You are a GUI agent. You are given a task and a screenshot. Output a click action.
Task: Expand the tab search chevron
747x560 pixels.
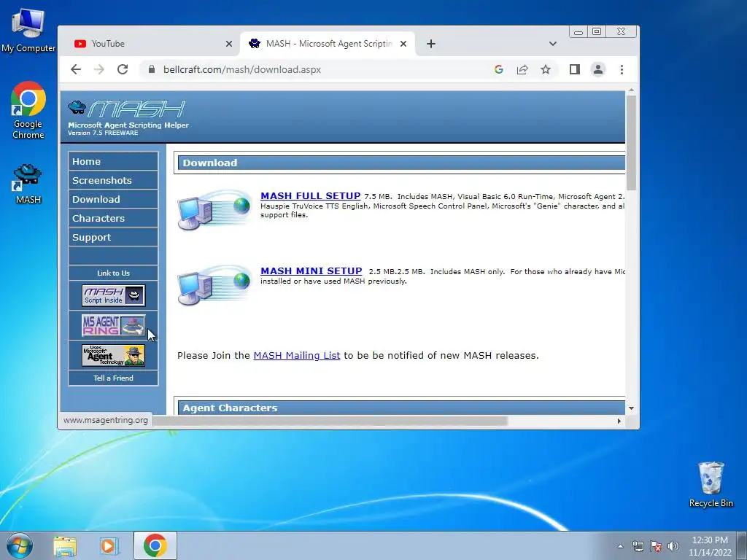click(x=553, y=44)
